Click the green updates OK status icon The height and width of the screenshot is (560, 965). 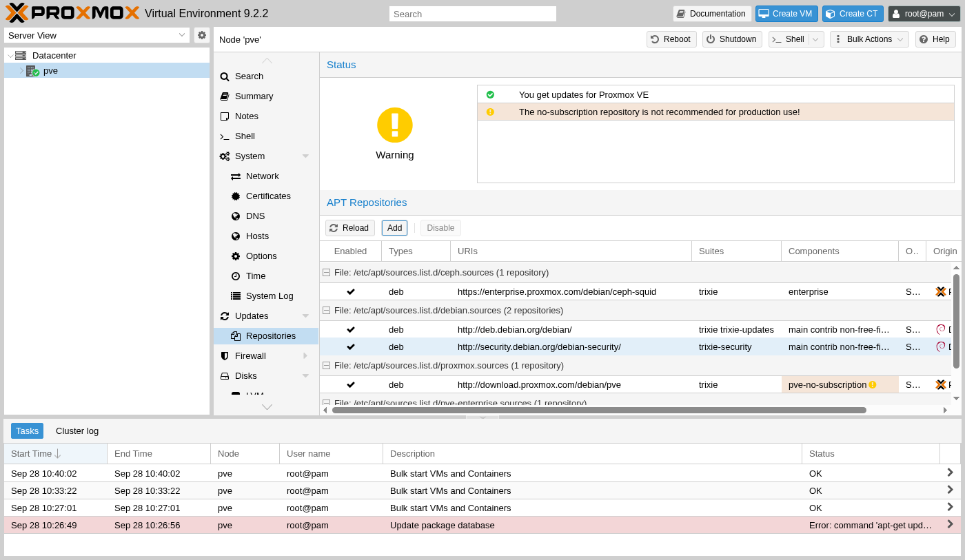(x=490, y=95)
